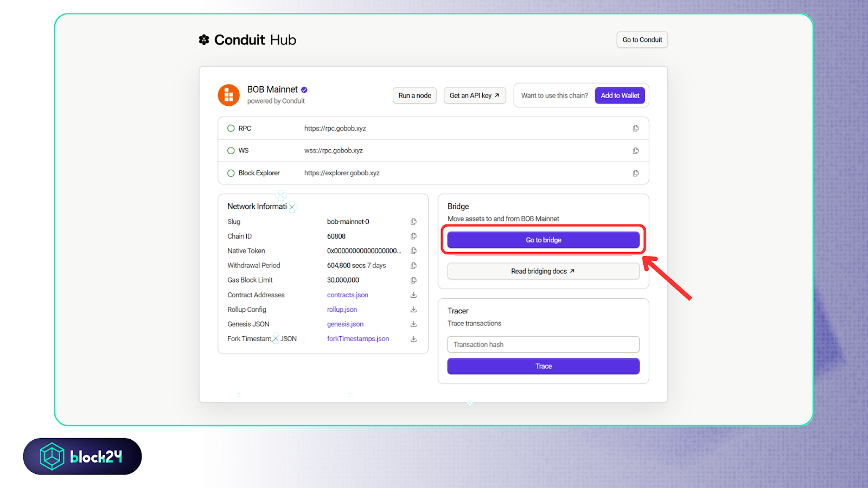Click the Bridge section heading
868x488 pixels.
(x=458, y=207)
